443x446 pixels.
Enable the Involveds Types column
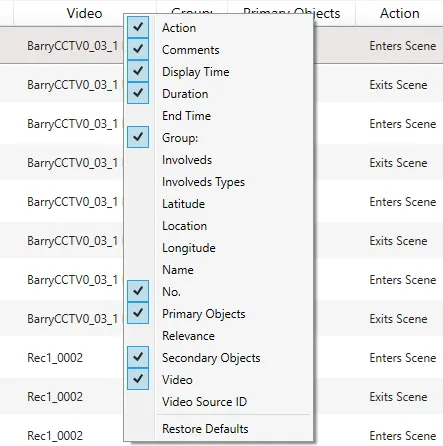(x=203, y=182)
